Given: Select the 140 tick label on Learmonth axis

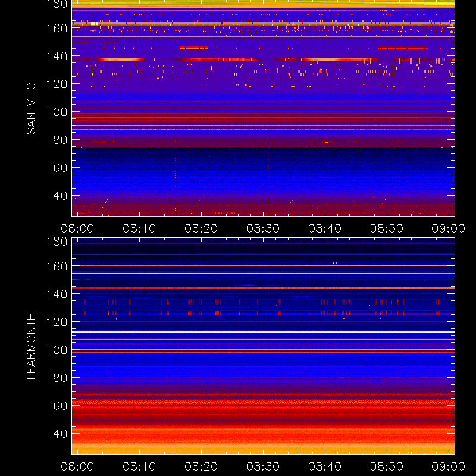Looking at the screenshot, I should pyautogui.click(x=57, y=294).
